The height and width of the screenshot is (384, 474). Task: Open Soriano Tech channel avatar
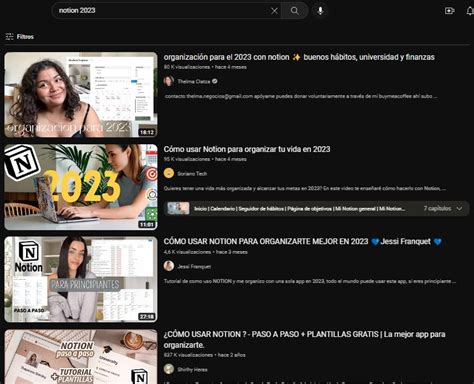tap(169, 173)
